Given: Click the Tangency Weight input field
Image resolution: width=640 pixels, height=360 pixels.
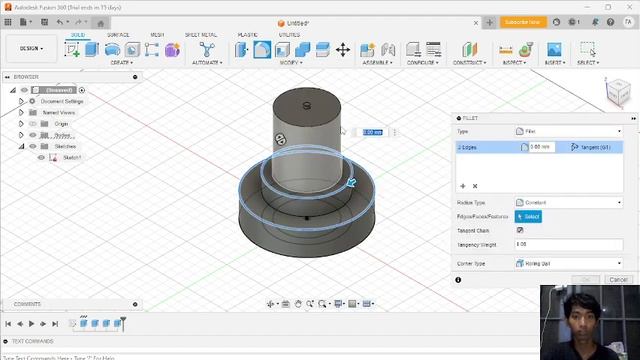Looking at the screenshot, I should pos(569,244).
